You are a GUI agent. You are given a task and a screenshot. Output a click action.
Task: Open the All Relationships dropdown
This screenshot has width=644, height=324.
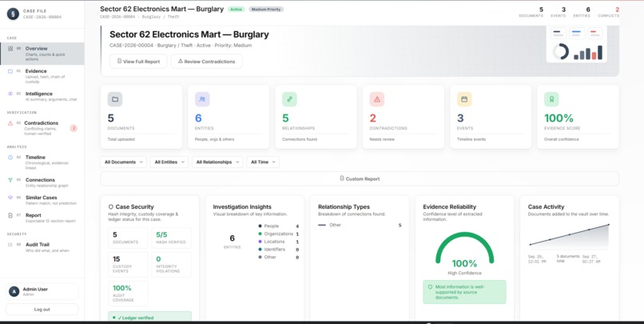(x=217, y=162)
